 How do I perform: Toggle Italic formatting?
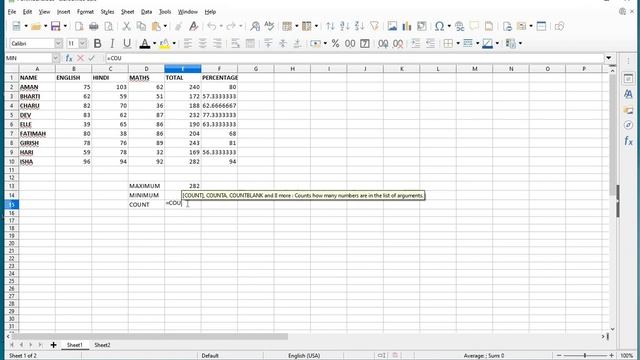112,44
